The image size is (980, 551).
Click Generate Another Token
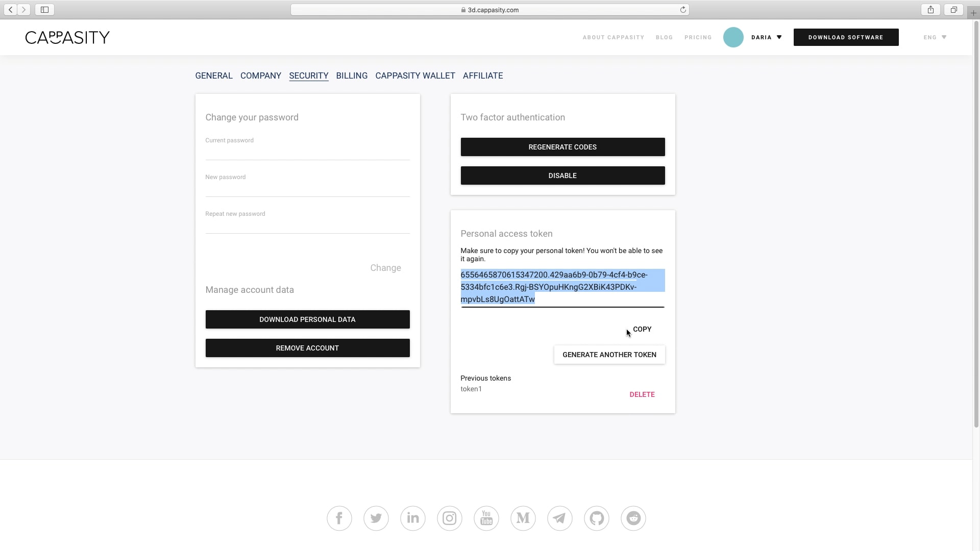coord(609,355)
